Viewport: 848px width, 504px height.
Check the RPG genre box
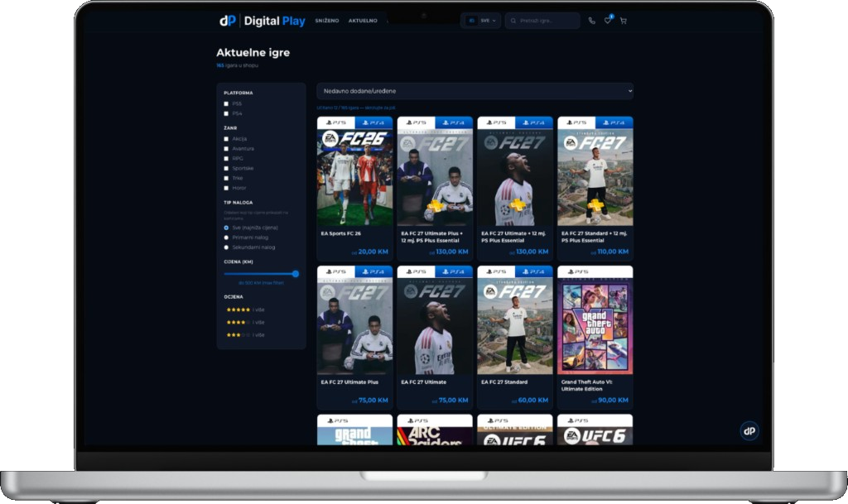226,158
